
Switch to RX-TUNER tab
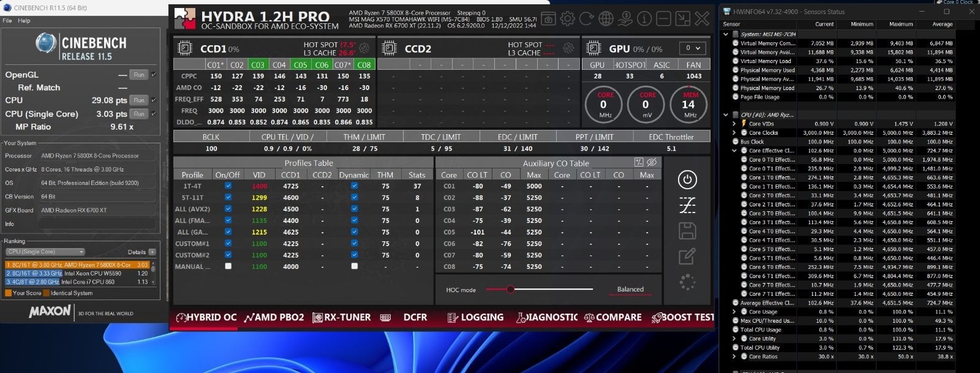pyautogui.click(x=342, y=317)
